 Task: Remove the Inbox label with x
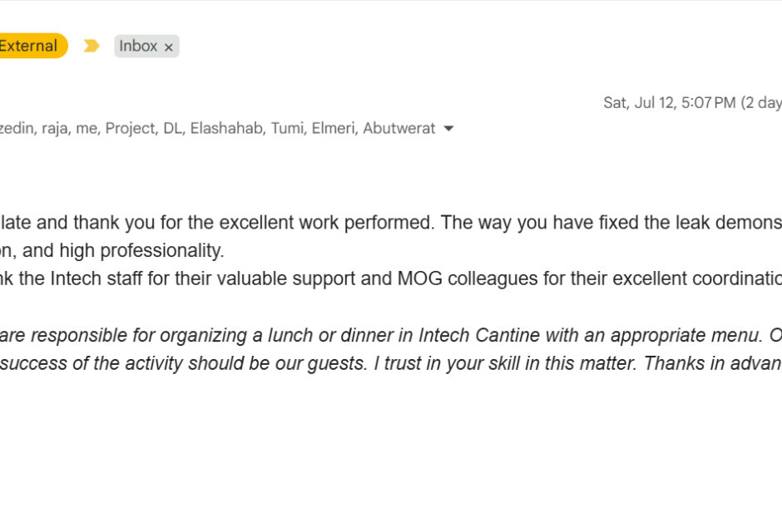(169, 47)
